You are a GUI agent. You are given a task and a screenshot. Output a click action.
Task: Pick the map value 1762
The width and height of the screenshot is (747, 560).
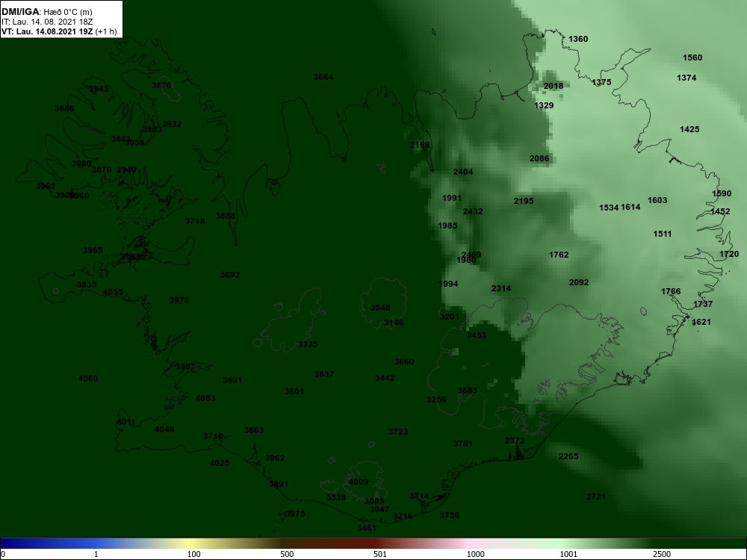(559, 255)
